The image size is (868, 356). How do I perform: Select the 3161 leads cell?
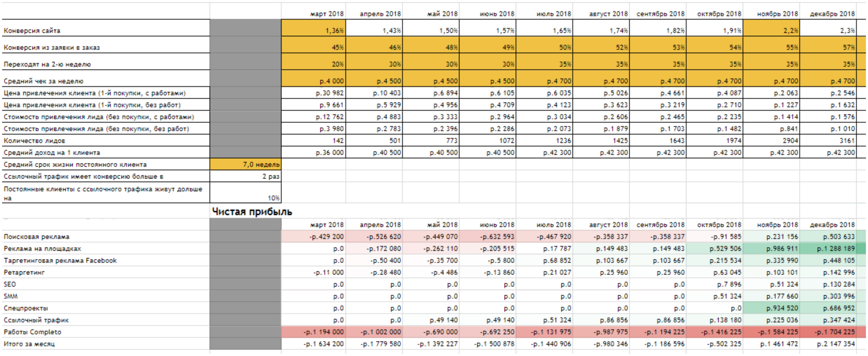[828, 141]
